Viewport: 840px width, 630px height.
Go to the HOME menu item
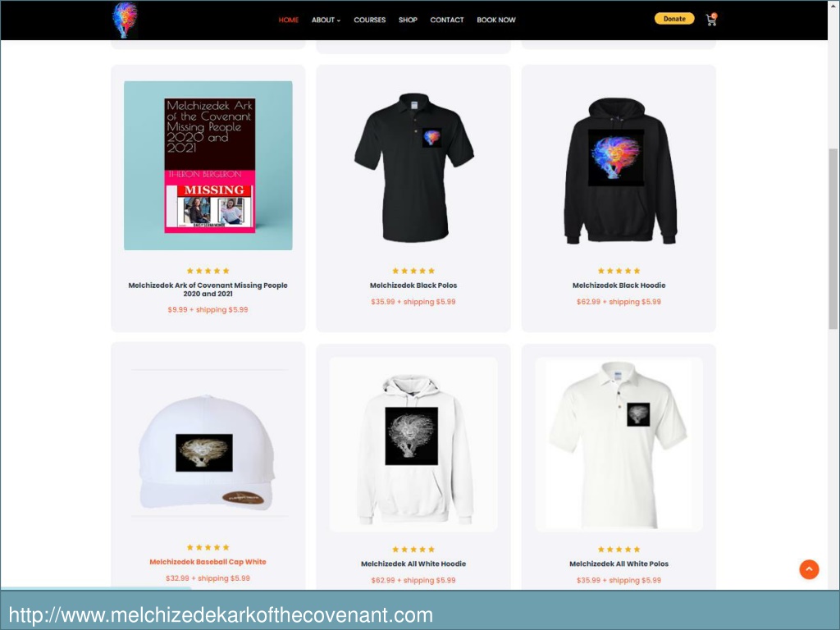[288, 20]
